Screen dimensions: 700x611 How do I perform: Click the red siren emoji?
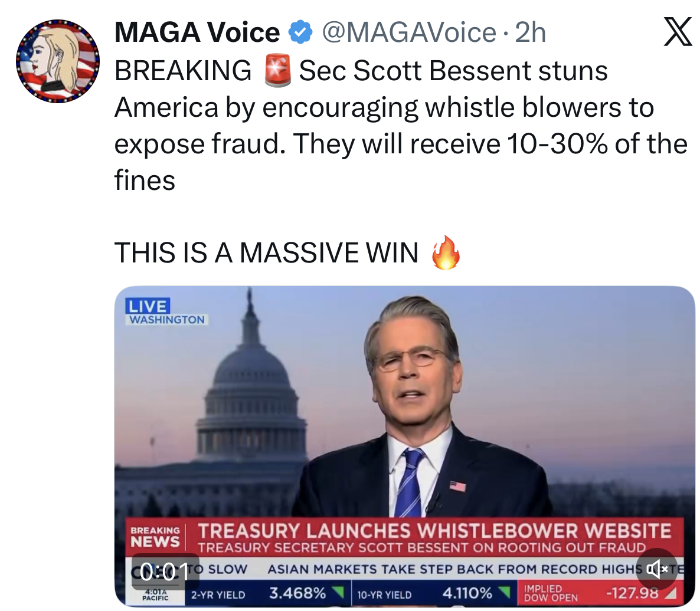[x=277, y=71]
